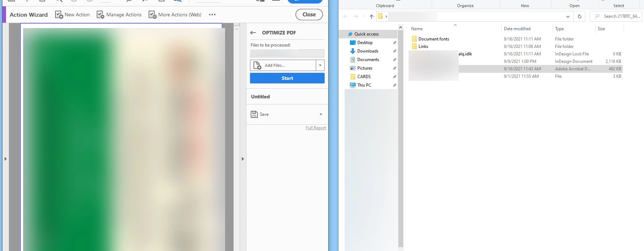Click the Search box in File Explorer

[x=616, y=16]
